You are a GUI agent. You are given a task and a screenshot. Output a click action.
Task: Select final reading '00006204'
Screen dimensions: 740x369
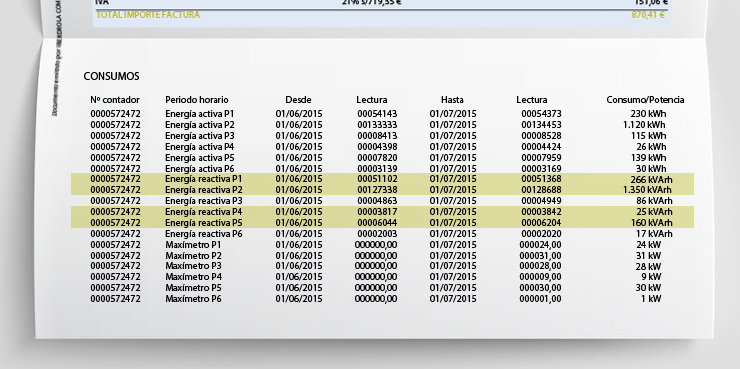[x=541, y=223]
